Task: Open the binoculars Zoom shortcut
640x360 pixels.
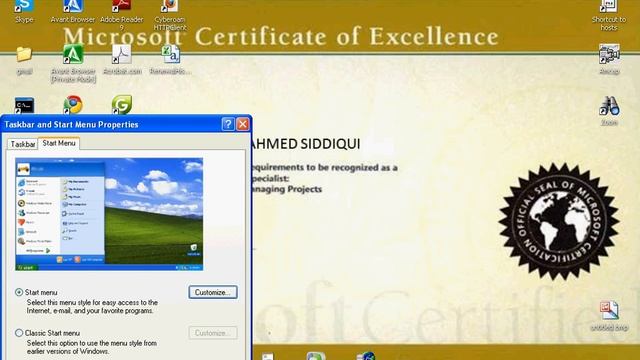Action: coord(609,111)
